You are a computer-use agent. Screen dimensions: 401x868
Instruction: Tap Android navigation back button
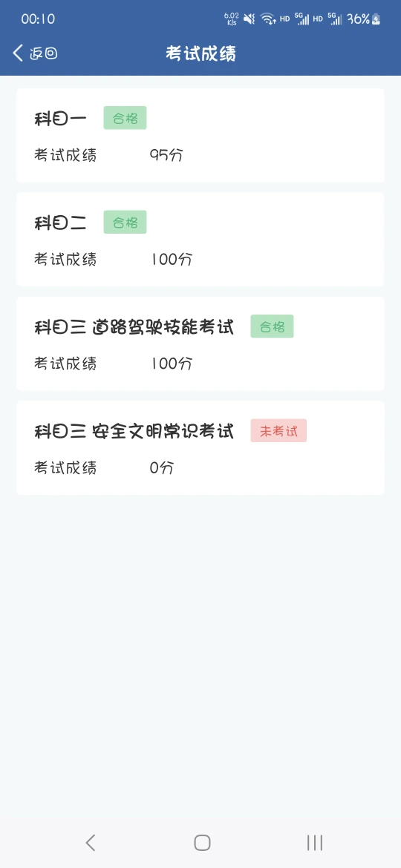click(x=91, y=843)
